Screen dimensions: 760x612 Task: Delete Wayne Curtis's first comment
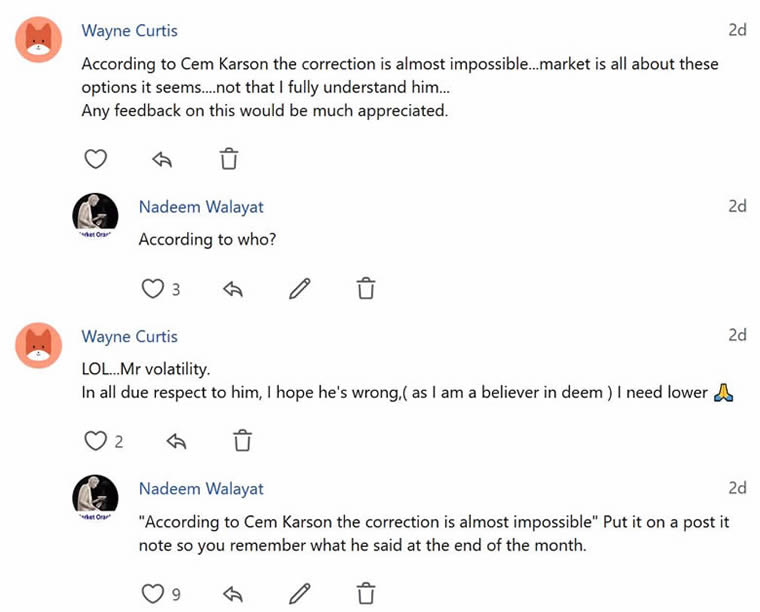coord(229,159)
